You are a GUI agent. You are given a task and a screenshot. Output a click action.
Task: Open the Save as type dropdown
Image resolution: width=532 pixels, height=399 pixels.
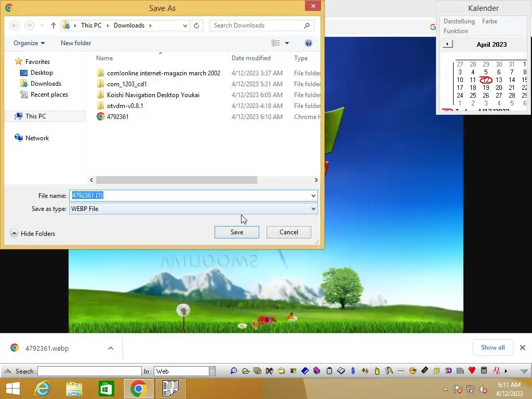tap(313, 209)
